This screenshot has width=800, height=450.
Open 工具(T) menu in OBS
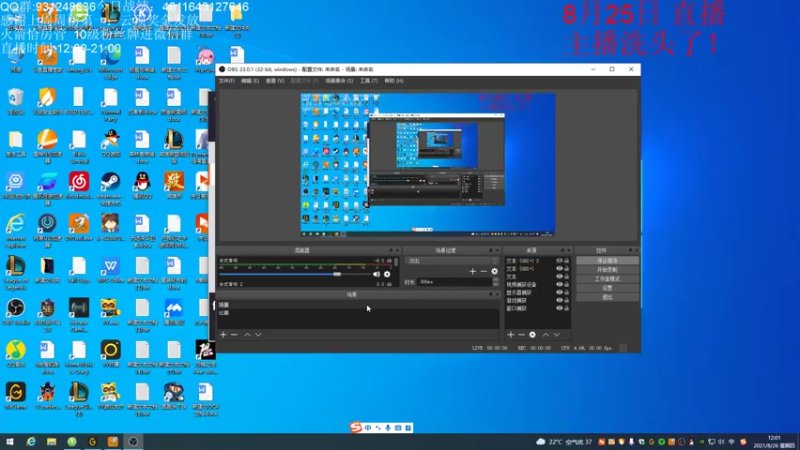coord(369,81)
